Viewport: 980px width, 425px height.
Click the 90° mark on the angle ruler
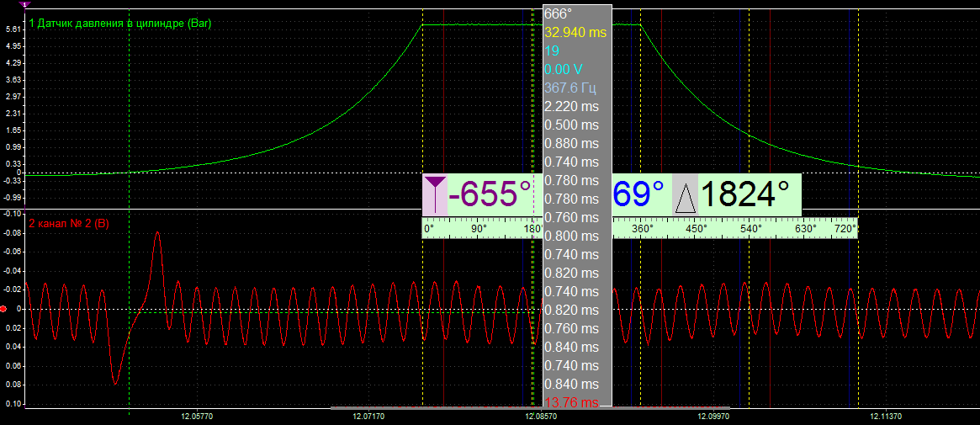click(479, 228)
